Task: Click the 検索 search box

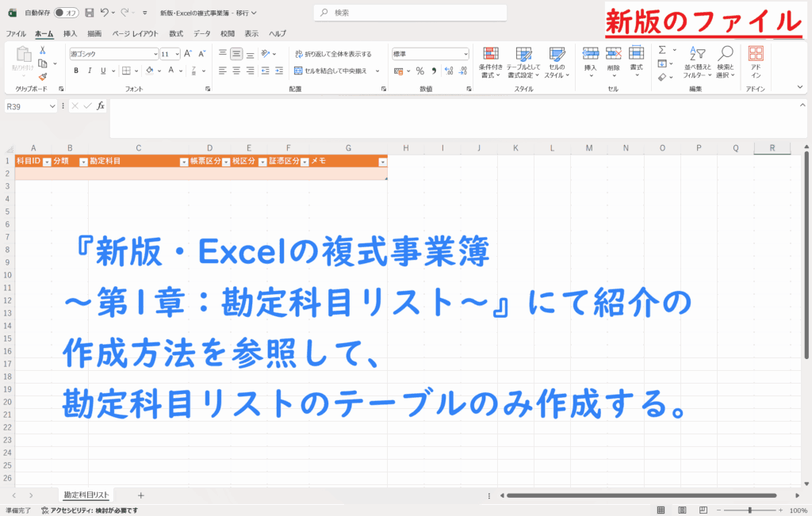Action: coord(412,13)
